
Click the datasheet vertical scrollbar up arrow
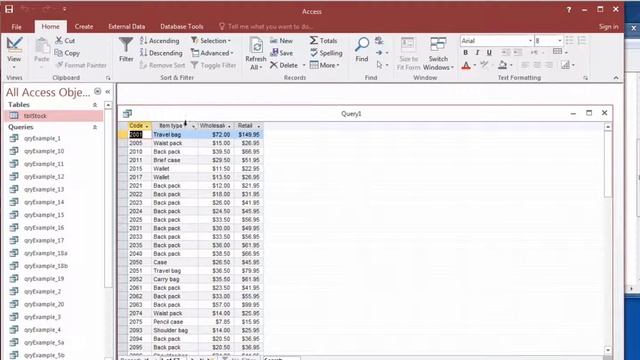click(608, 127)
